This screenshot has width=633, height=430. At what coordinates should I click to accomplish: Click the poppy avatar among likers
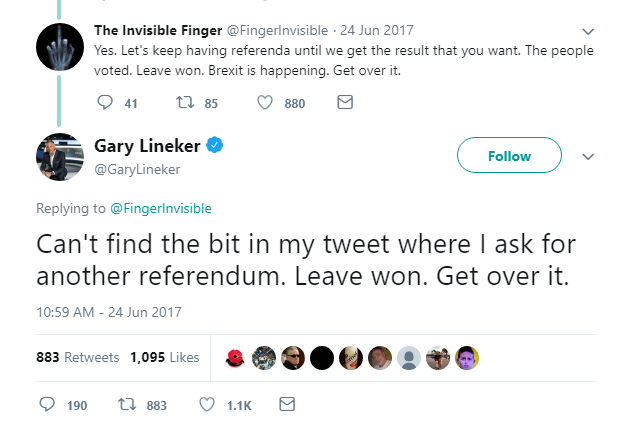pyautogui.click(x=237, y=357)
